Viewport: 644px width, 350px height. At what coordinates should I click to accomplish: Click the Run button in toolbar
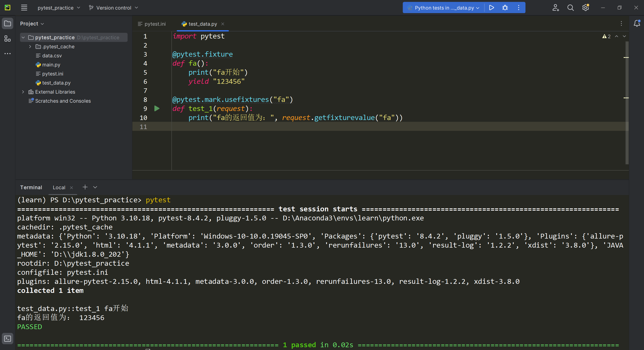491,8
